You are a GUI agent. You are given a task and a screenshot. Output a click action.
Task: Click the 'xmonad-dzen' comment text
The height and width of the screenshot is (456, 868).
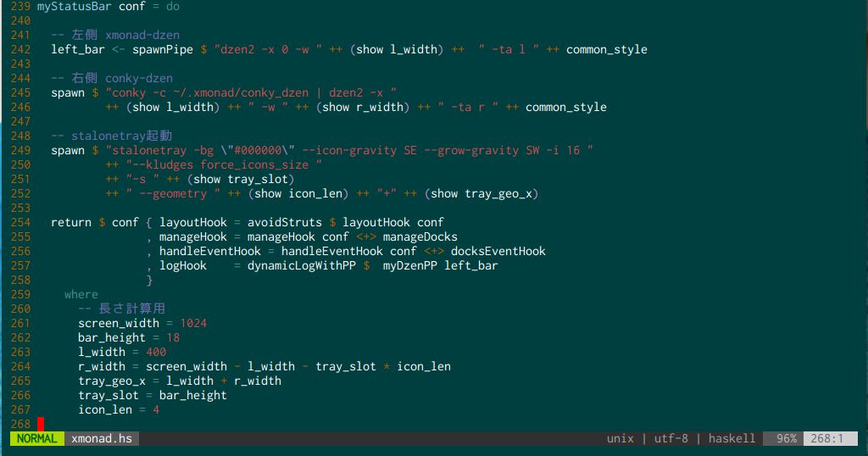(x=142, y=36)
